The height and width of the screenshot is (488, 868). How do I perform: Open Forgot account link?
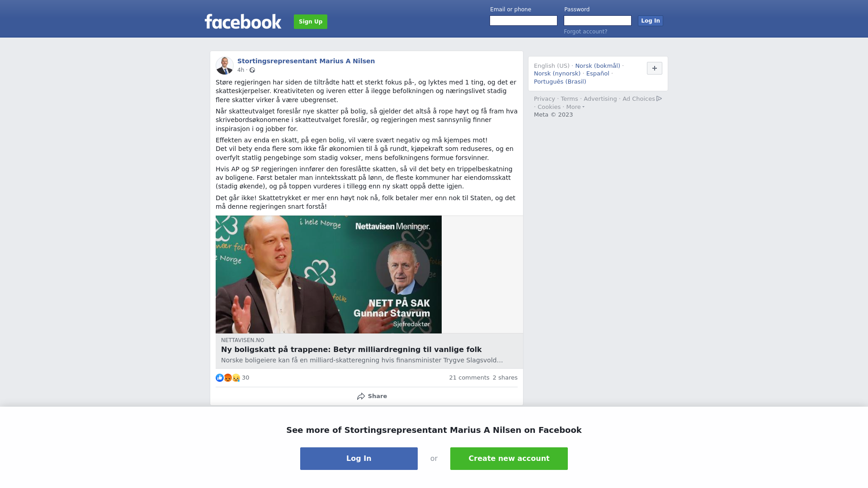585,32
